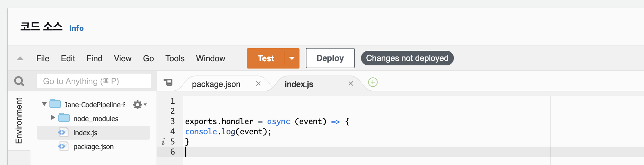Screen dimensions: 644x165
Task: Close the package.json tab
Action: click(258, 83)
